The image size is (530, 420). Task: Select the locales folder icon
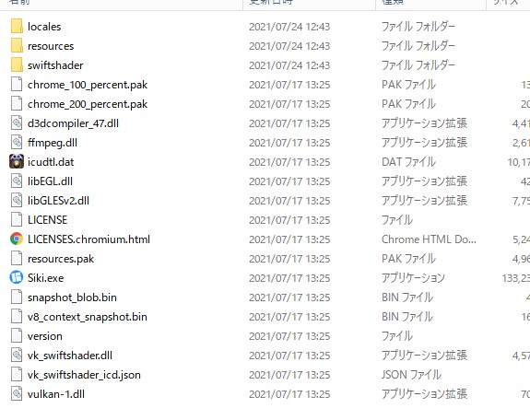pyautogui.click(x=17, y=27)
